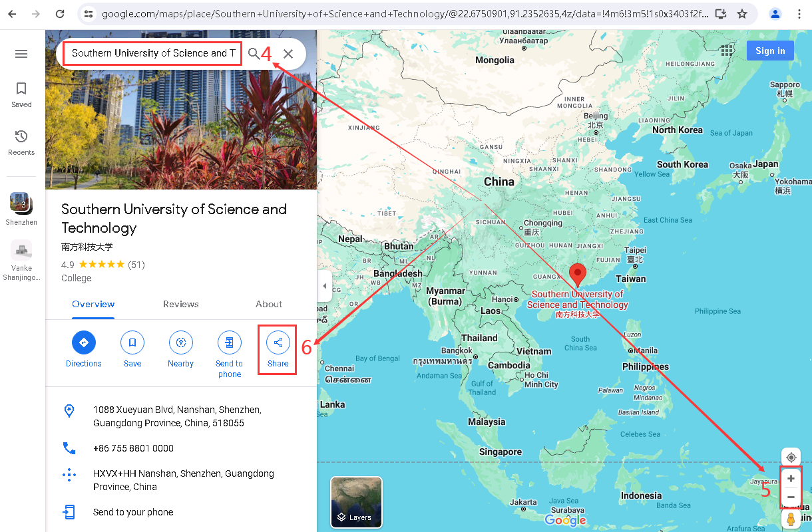812x532 pixels.
Task: Open the Google apps grid
Action: 727,51
